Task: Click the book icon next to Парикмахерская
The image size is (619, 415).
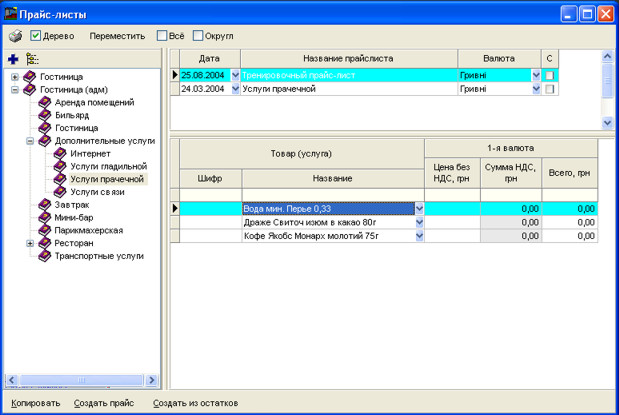Action: click(x=44, y=230)
